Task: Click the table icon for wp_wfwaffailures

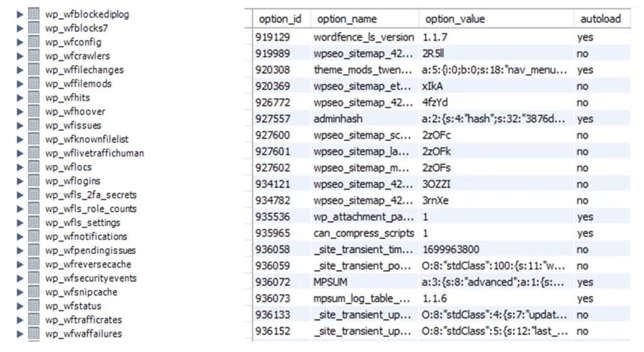Action: click(x=34, y=334)
